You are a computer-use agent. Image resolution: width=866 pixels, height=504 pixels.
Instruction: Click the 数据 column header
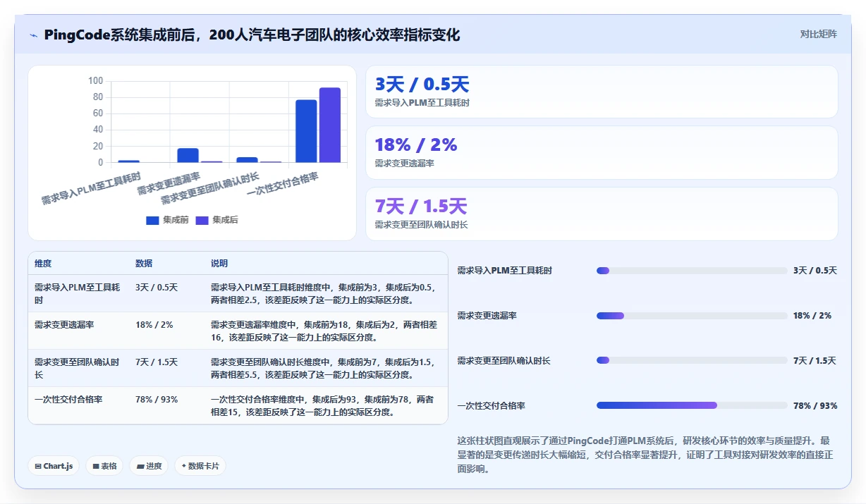pyautogui.click(x=144, y=264)
